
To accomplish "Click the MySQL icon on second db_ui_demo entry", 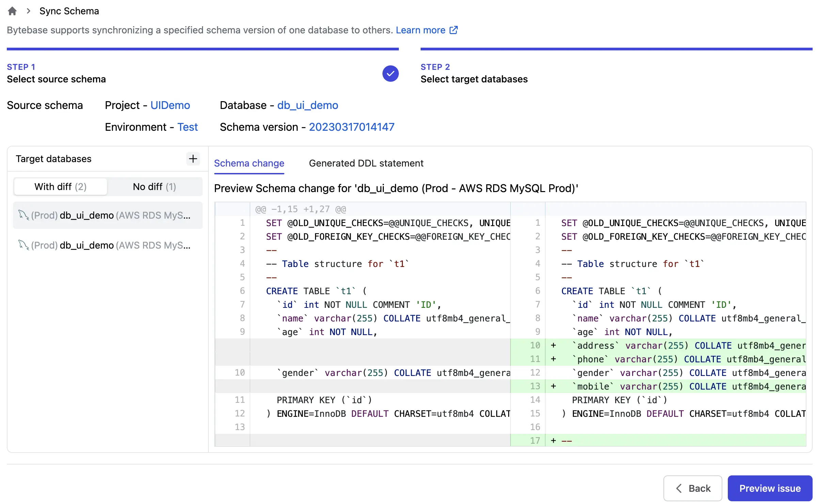I will [23, 245].
